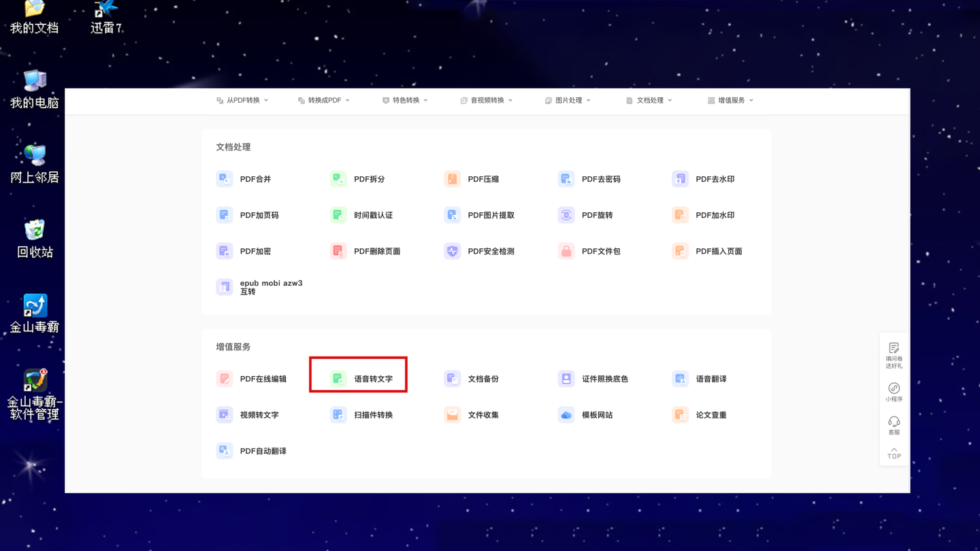Viewport: 980px width, 551px height.
Task: Click the 填问卷送好礼 sidebar button
Action: tap(894, 355)
